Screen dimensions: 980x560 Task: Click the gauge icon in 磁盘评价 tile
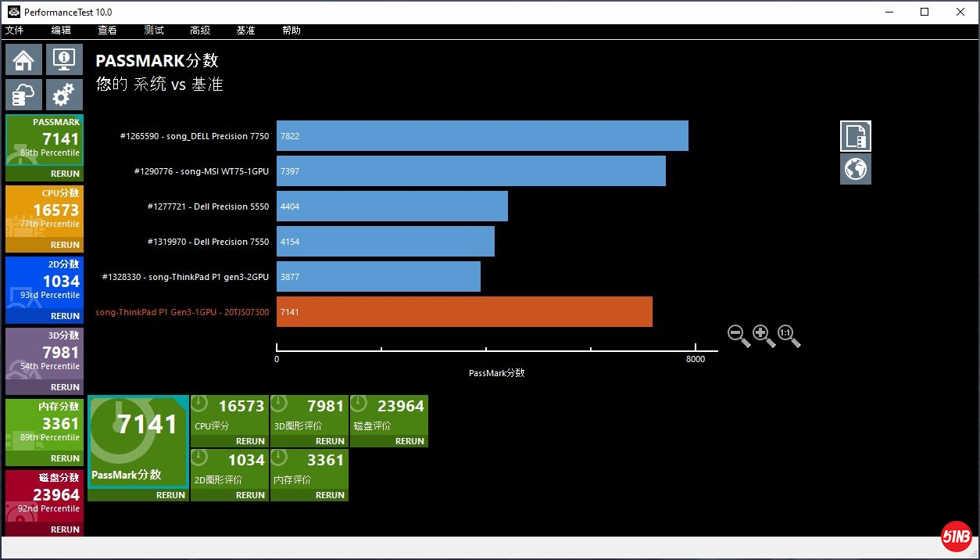click(x=359, y=404)
